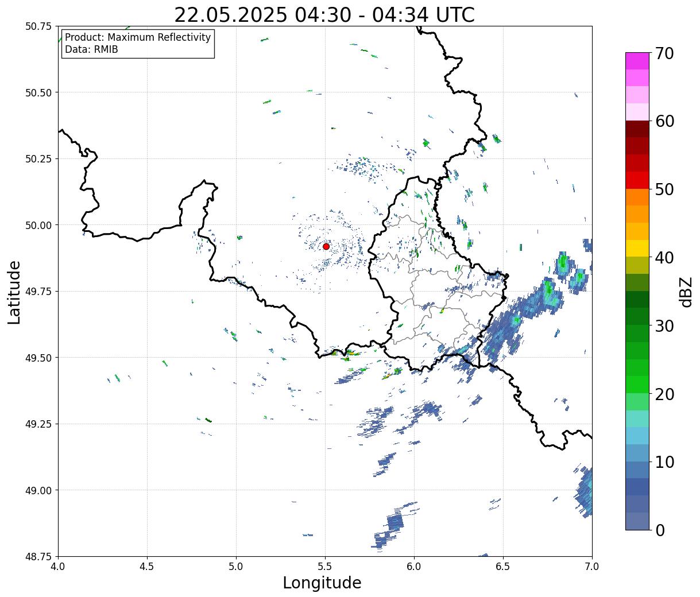Click the 10 tick on the colorbar
This screenshot has width=700, height=597.
coord(663,462)
